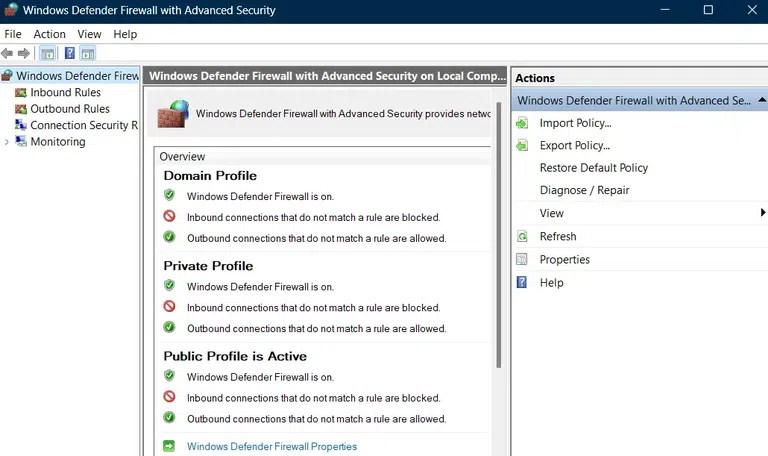Click green arrow icon beside Firewall Properties link
Image resolution: width=768 pixels, height=456 pixels.
[169, 446]
